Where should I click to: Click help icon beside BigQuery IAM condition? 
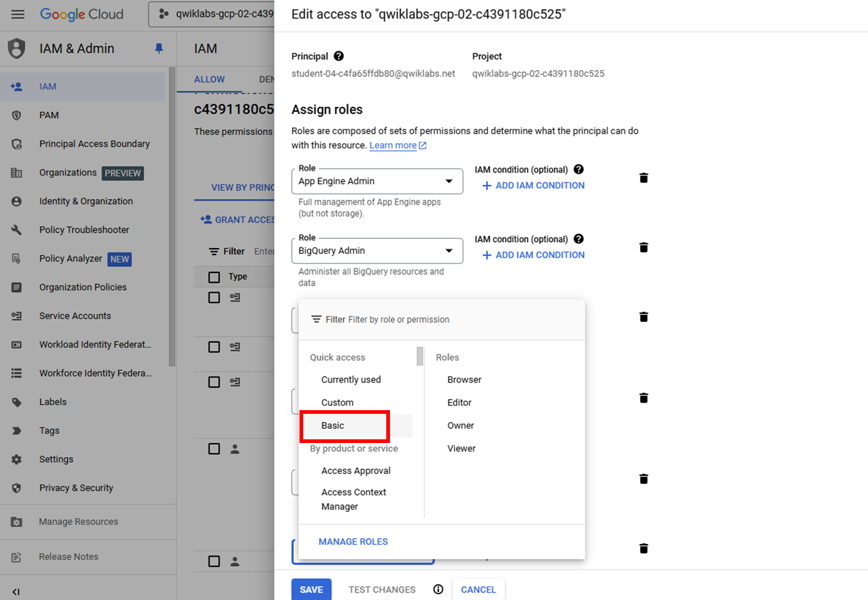pos(578,239)
